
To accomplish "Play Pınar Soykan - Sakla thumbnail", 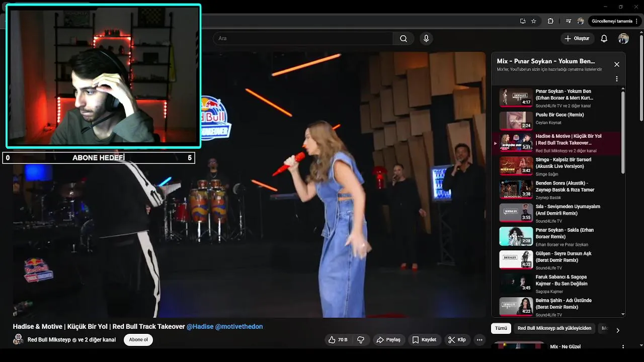I will [516, 236].
